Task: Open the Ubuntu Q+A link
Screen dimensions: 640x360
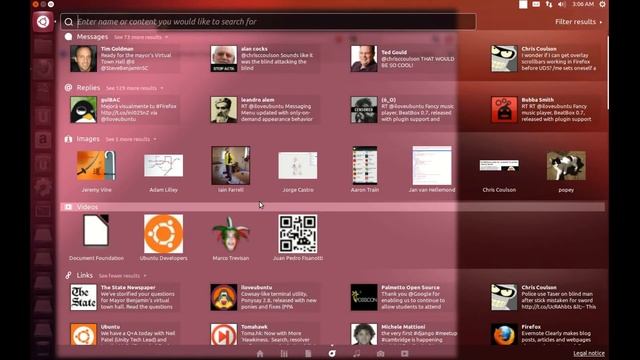Action: (x=124, y=335)
